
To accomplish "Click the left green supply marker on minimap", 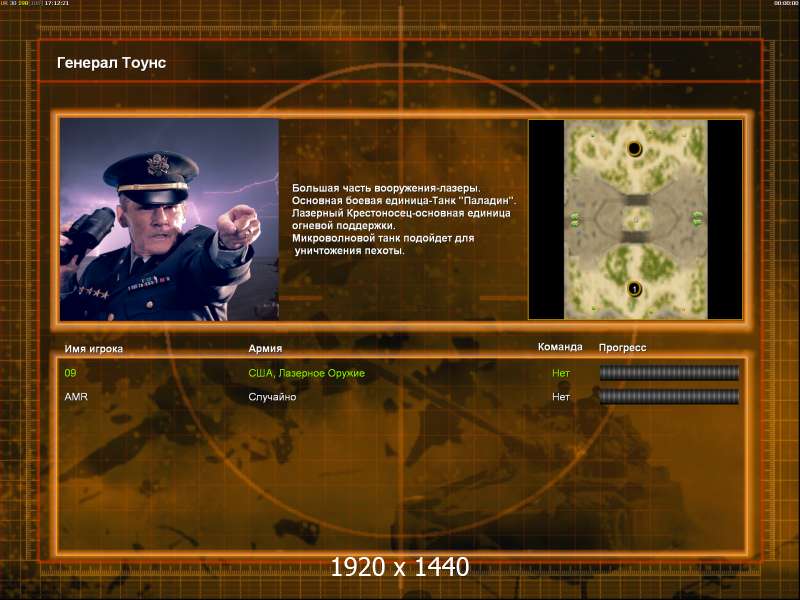I will pyautogui.click(x=574, y=219).
